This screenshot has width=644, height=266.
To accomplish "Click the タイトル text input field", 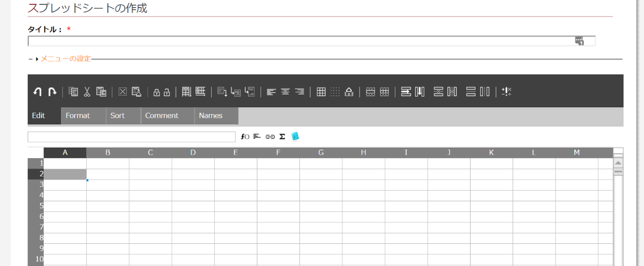I will click(x=298, y=41).
